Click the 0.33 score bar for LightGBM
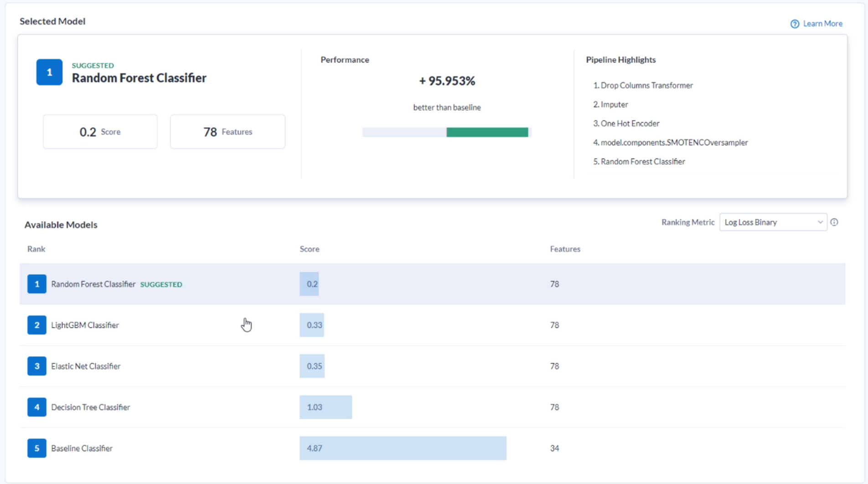The image size is (868, 484). pyautogui.click(x=312, y=325)
